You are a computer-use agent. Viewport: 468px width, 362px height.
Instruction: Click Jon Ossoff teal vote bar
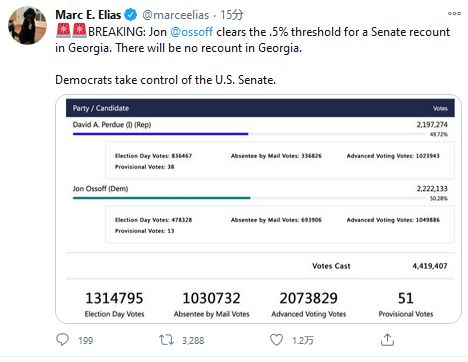coord(161,198)
